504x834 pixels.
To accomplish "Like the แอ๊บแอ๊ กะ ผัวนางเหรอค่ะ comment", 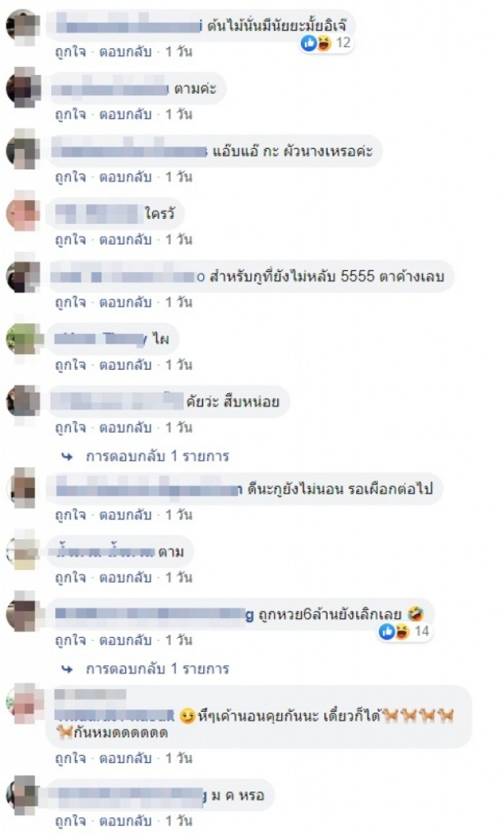I will pos(71,177).
